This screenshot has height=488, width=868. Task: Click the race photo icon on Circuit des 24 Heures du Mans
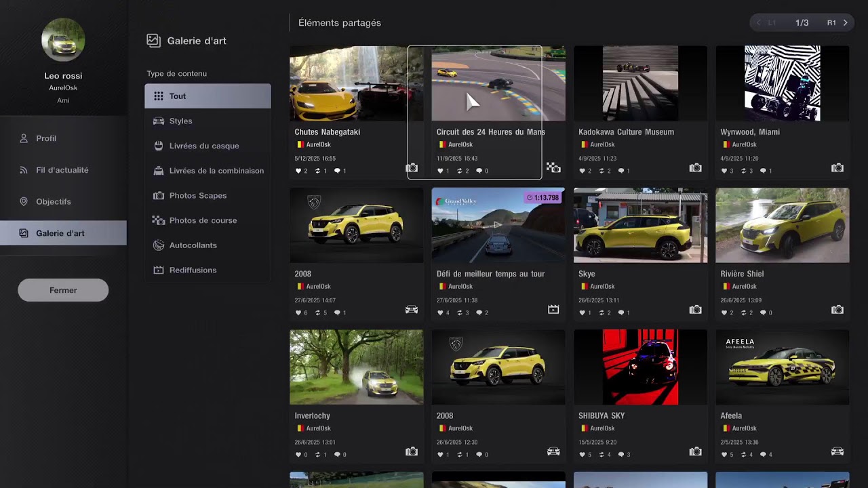pos(553,167)
